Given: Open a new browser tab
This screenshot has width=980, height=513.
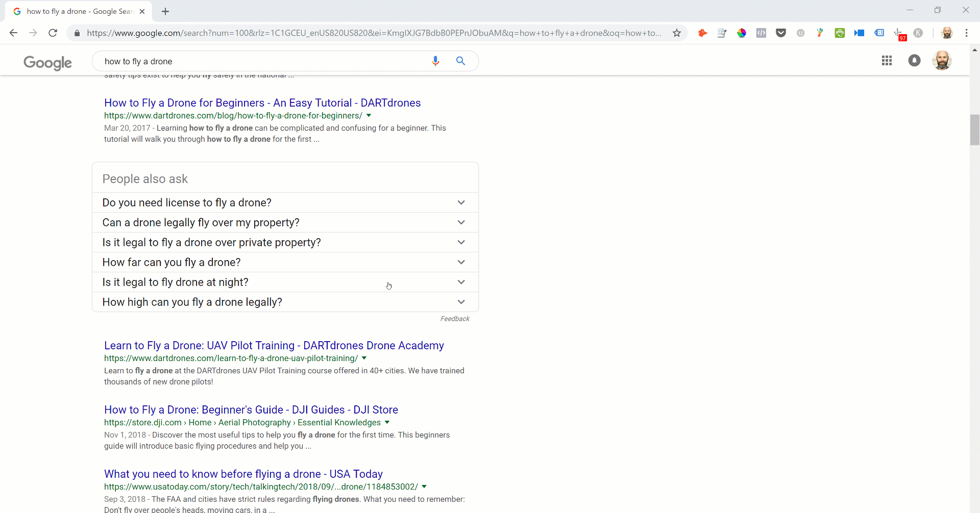Looking at the screenshot, I should [x=165, y=11].
